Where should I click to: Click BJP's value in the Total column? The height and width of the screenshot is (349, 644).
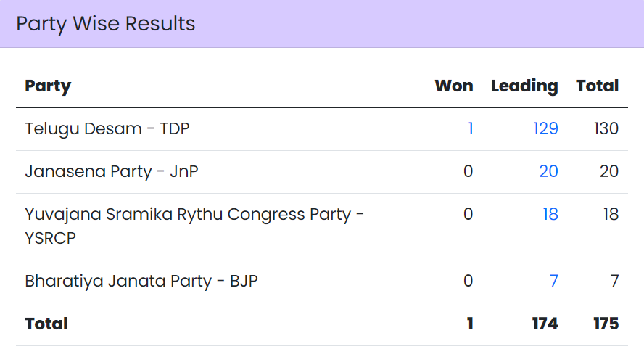[614, 281]
